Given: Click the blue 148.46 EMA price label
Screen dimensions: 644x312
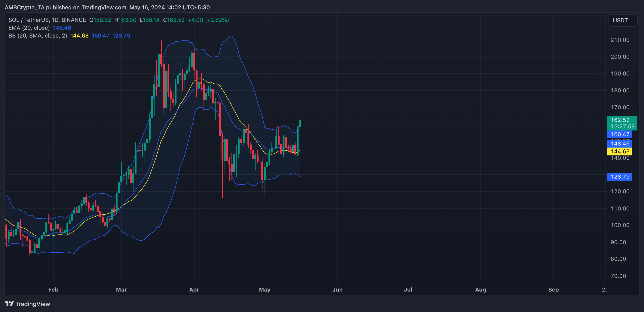Looking at the screenshot, I should (x=619, y=144).
